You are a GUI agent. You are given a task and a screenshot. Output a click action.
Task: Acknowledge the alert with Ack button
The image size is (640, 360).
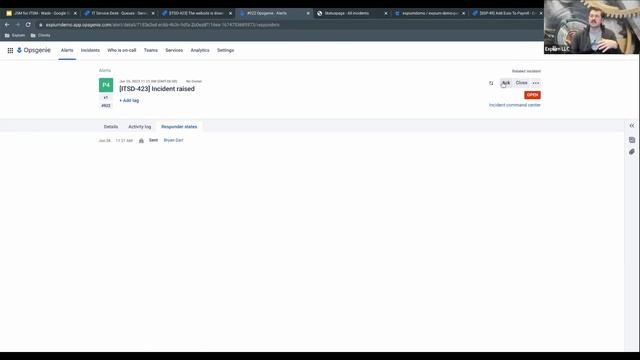click(x=506, y=83)
